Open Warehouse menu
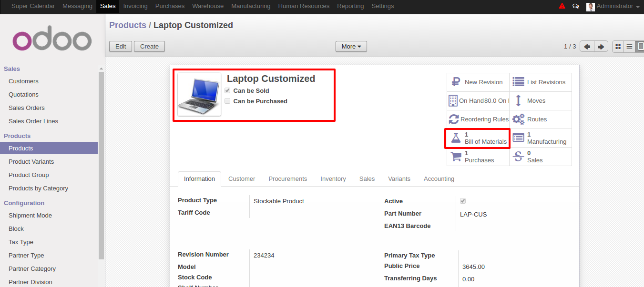 [208, 6]
